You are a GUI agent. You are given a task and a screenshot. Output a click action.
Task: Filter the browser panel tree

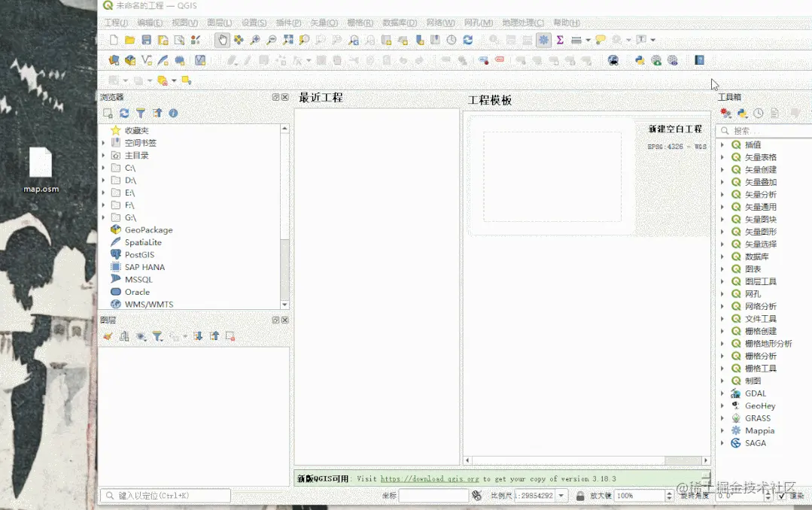point(140,113)
